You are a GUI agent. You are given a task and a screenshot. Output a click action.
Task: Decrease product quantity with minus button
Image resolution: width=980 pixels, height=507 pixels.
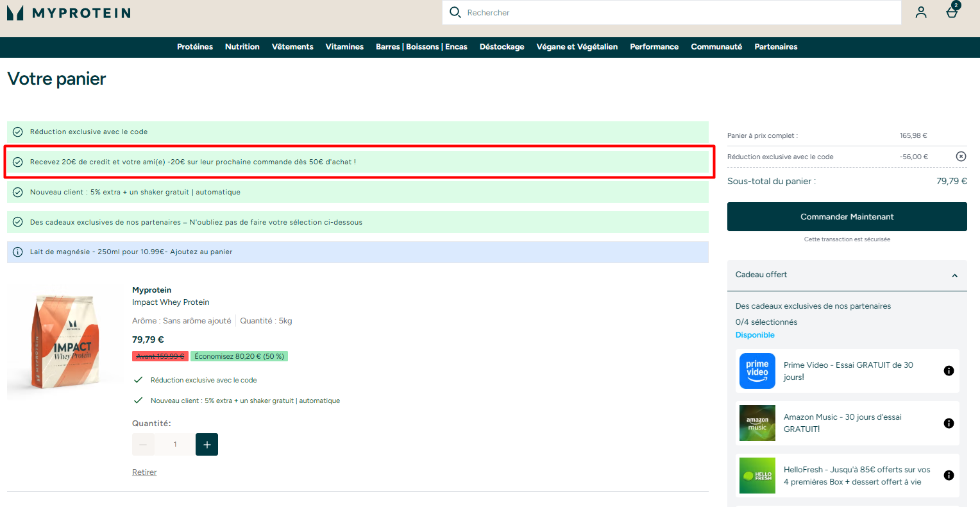point(143,445)
